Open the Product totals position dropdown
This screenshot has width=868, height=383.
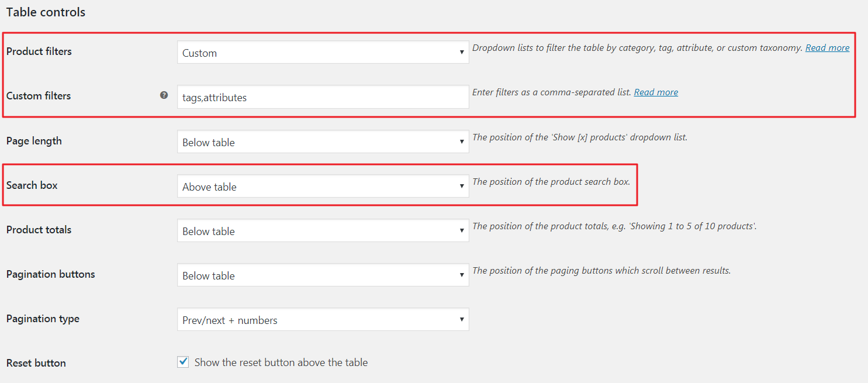(x=323, y=231)
